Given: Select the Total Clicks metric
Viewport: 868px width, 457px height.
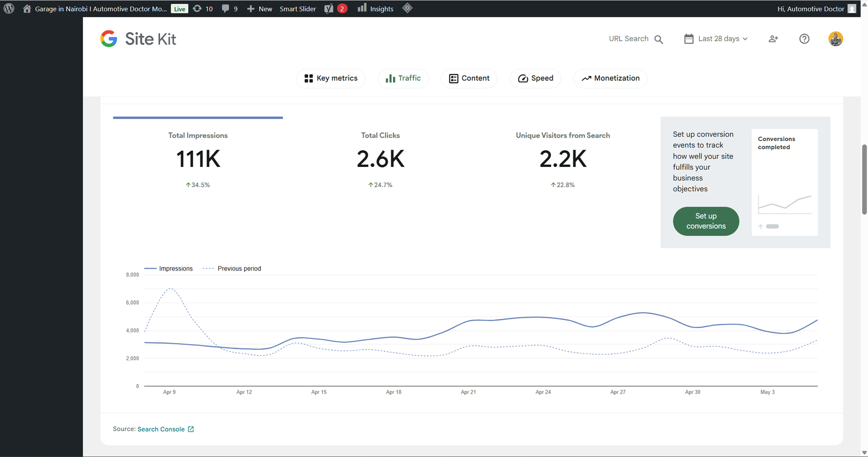Looking at the screenshot, I should [380, 160].
